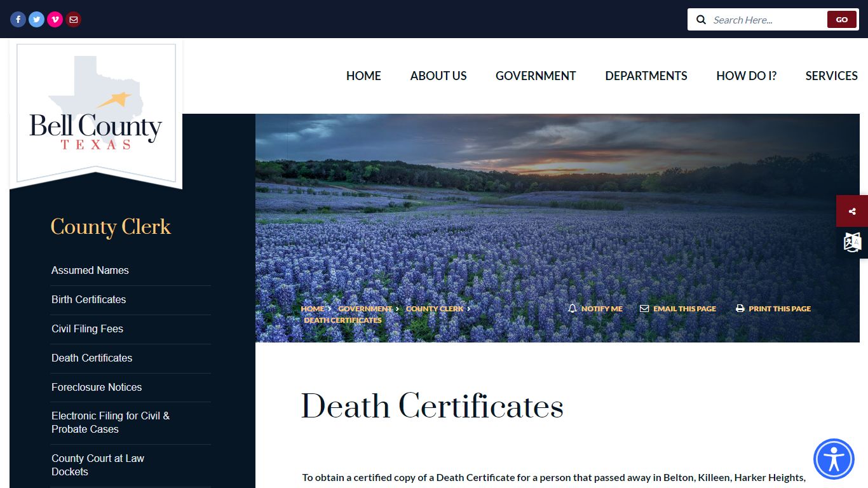Click the Death Certificates page heading
The image size is (868, 488).
pyautogui.click(x=432, y=406)
